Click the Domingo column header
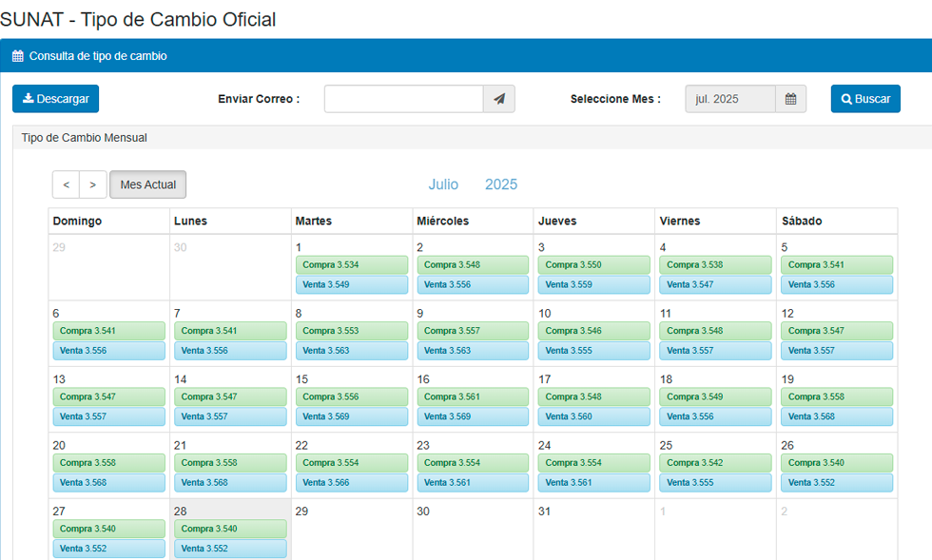 77,222
